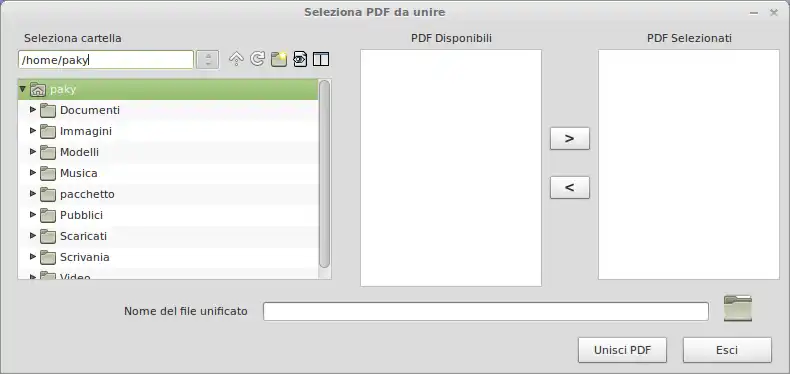The width and height of the screenshot is (790, 374).
Task: Click the paky root label
Action: [63, 90]
